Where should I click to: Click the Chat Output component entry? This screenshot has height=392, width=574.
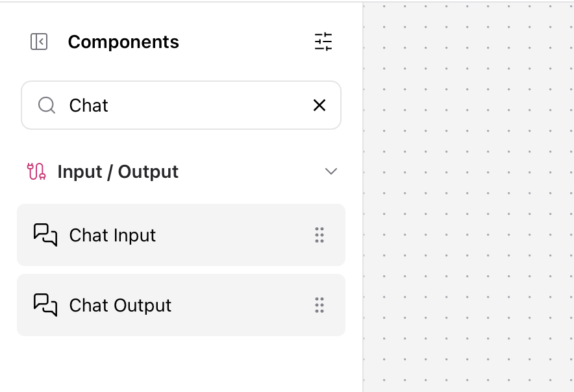click(120, 305)
